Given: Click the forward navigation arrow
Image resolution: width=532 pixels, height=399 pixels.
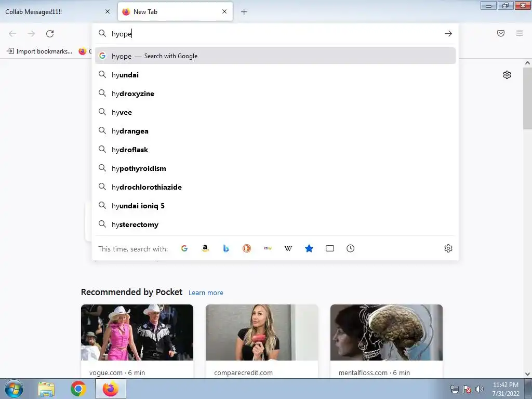Looking at the screenshot, I should click(x=31, y=34).
